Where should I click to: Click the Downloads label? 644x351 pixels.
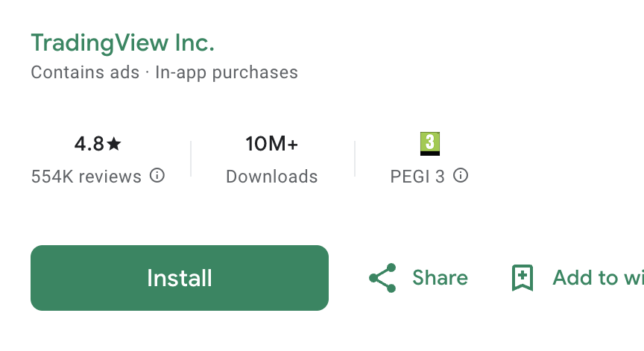tap(272, 177)
